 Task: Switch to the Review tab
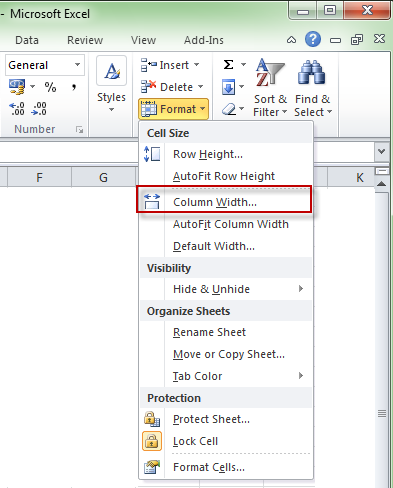[85, 40]
